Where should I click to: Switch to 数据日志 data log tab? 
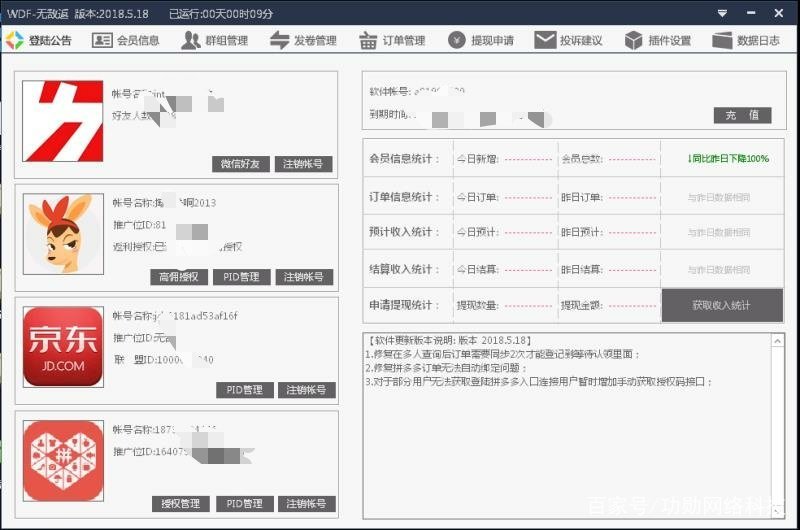coord(746,41)
